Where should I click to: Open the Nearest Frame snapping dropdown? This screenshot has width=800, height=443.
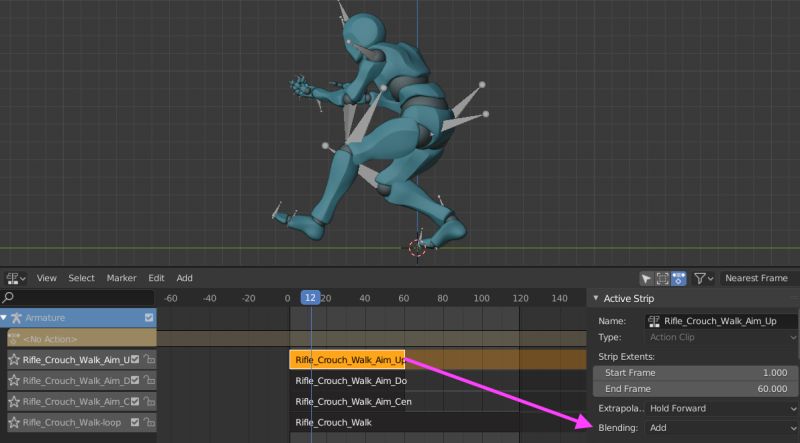(x=759, y=279)
